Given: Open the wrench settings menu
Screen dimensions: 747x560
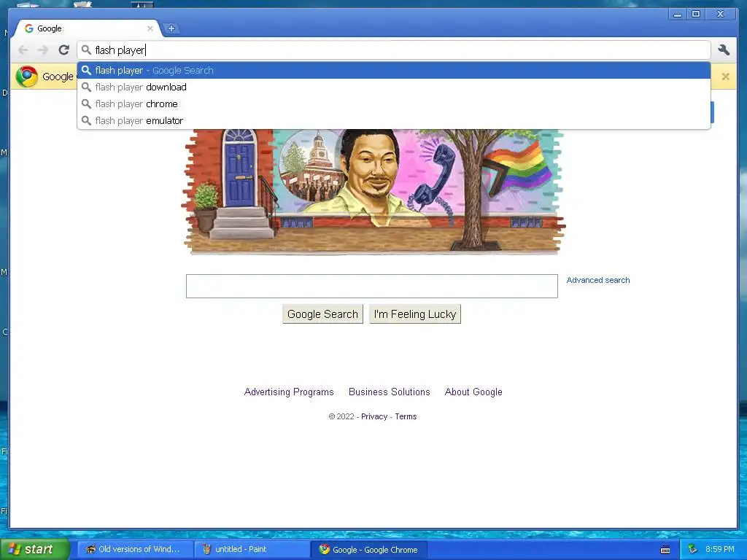Looking at the screenshot, I should point(724,50).
